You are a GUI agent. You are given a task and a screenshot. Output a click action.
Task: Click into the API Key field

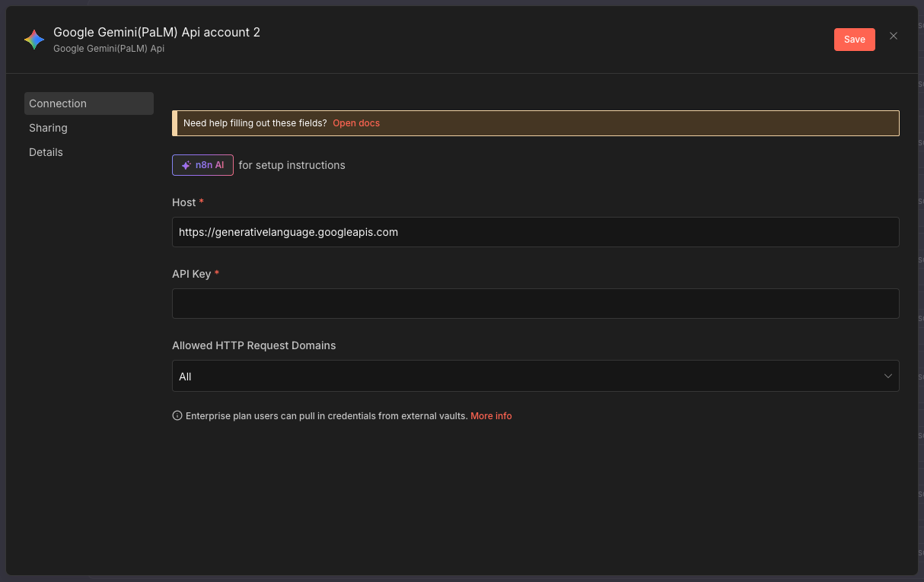click(535, 303)
